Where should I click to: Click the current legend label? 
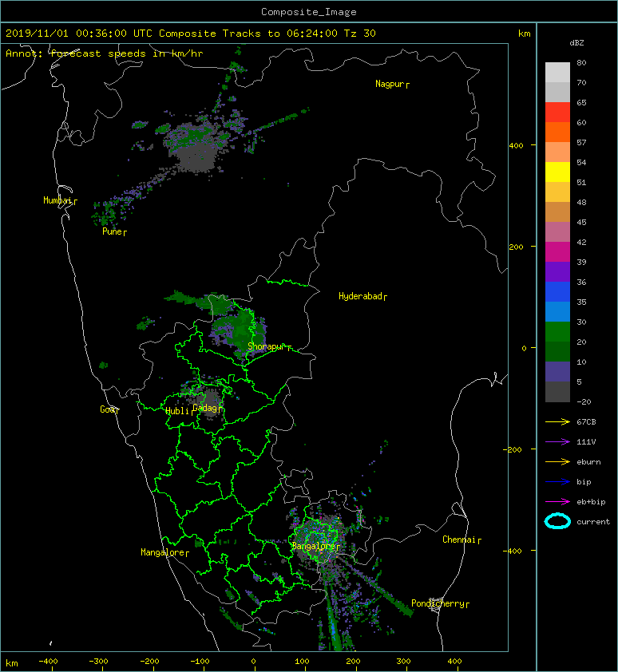[x=593, y=522]
